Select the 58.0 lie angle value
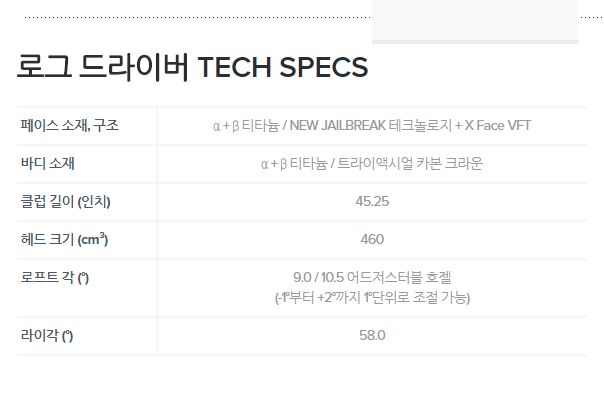 tap(372, 335)
